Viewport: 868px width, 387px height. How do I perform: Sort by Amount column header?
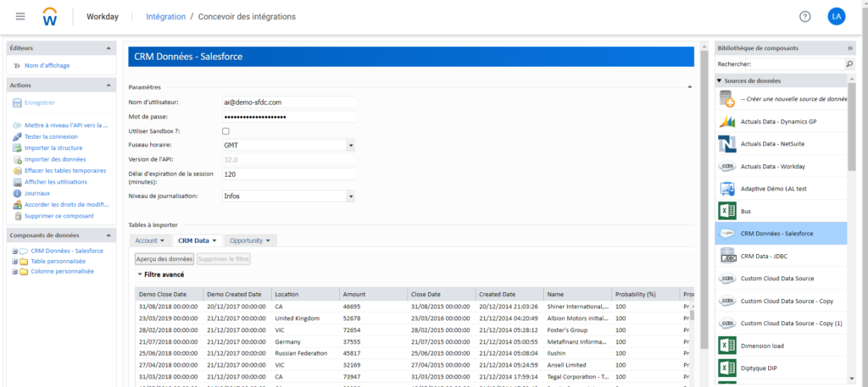click(373, 294)
